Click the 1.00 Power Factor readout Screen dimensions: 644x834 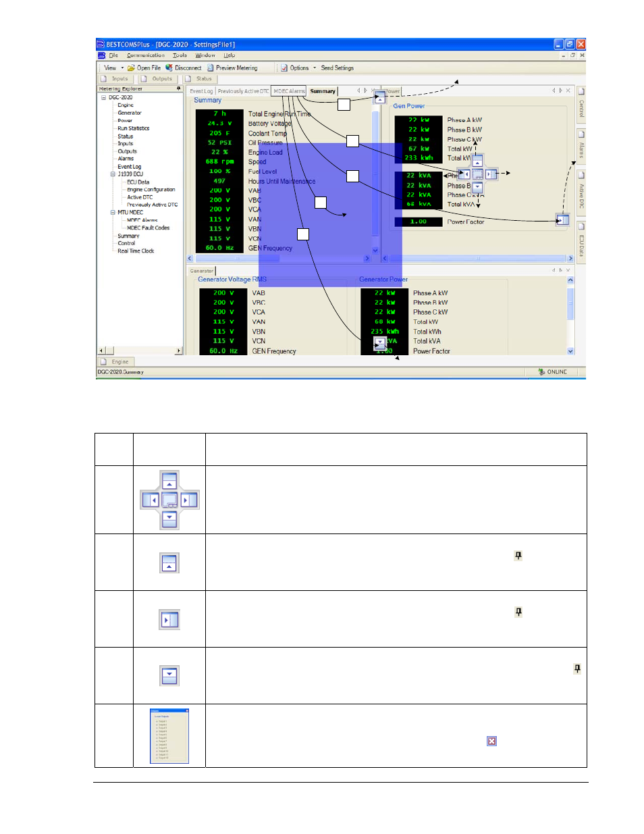[x=419, y=221]
